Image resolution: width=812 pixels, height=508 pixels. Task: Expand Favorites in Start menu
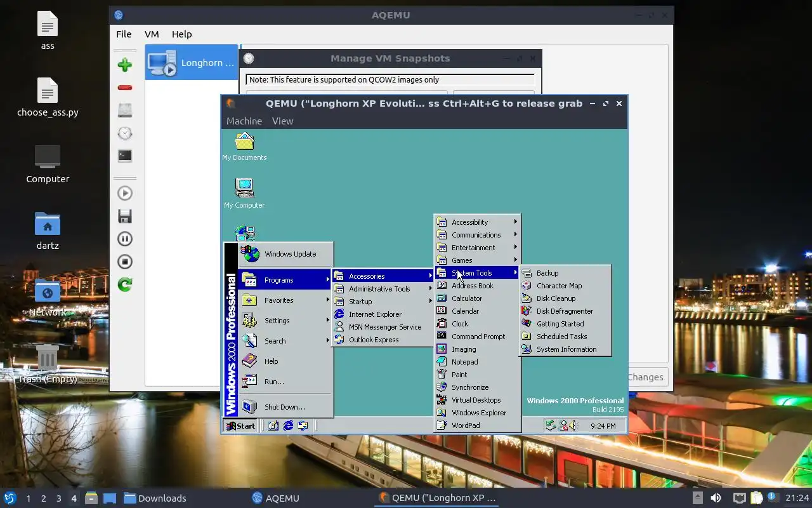285,300
